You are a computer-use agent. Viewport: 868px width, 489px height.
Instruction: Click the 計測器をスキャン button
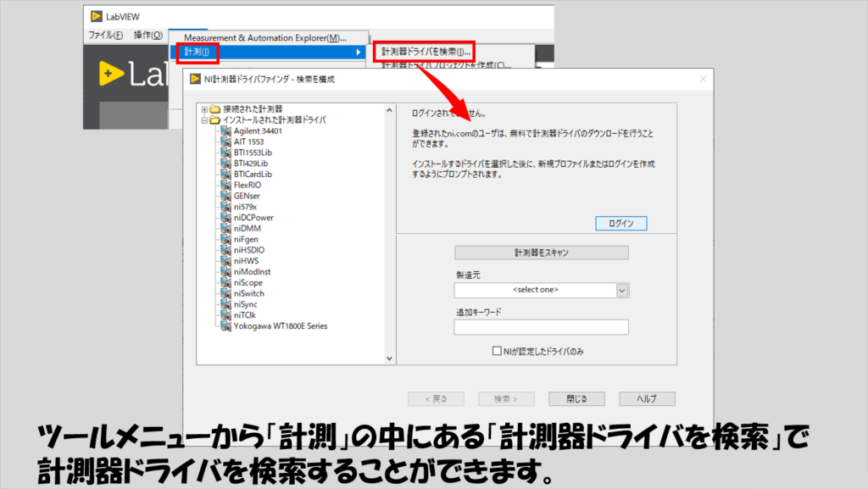[x=542, y=253]
